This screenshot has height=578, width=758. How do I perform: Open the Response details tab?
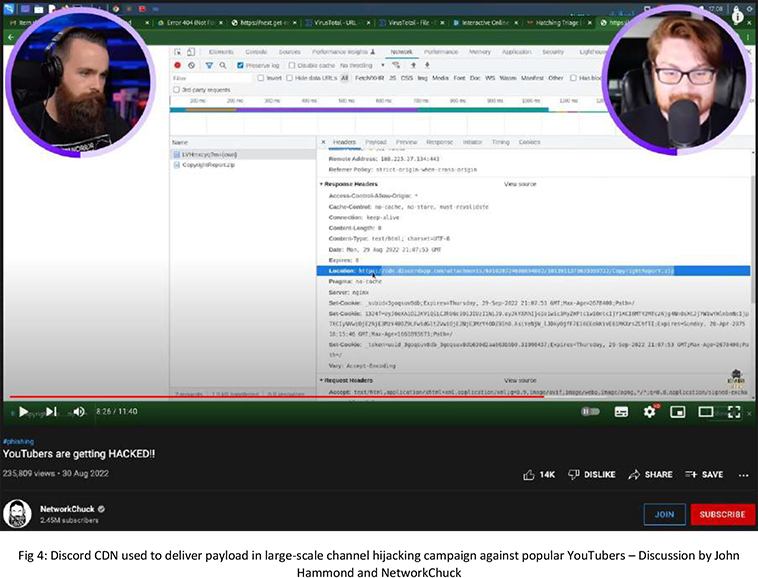click(x=439, y=142)
